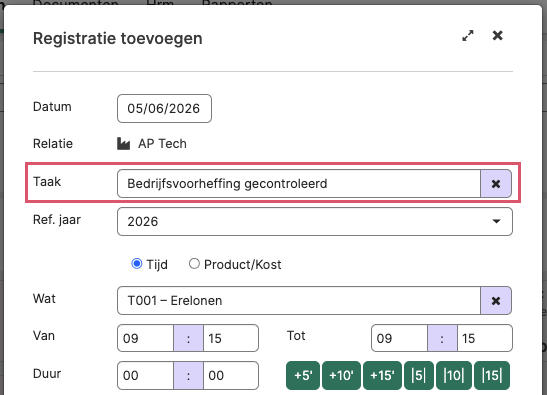Click the Duur minutes field

tap(231, 375)
